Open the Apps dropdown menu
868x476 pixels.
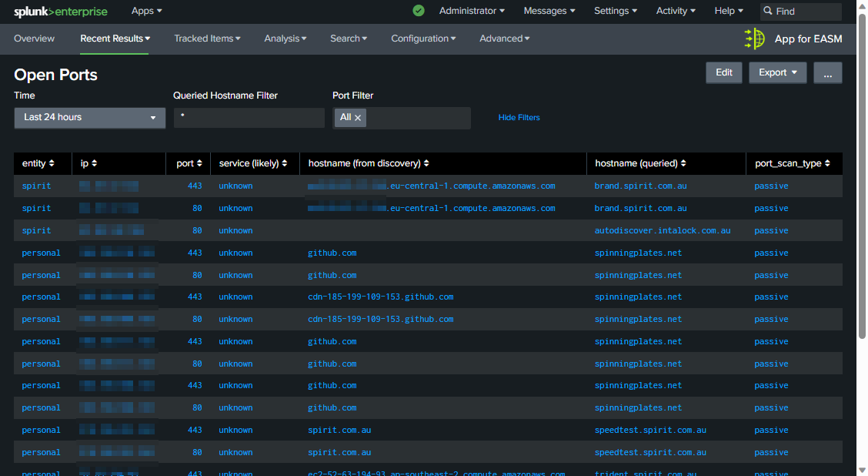point(147,11)
